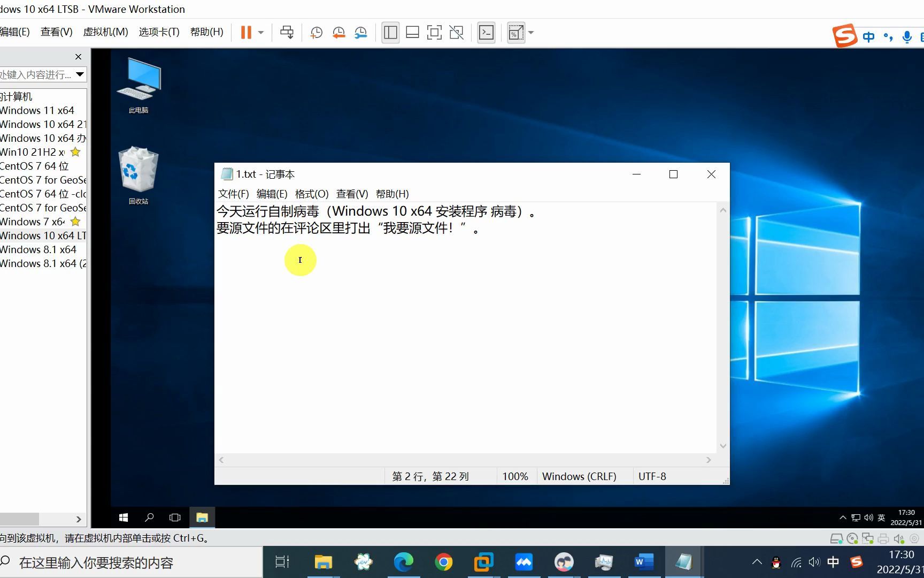
Task: Open the 选项卡(T) menu in VMware
Action: 159,32
